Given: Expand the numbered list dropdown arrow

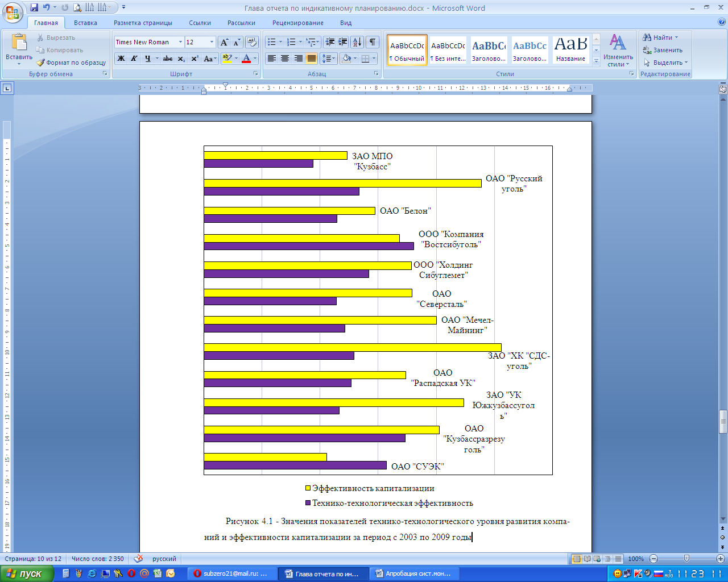Looking at the screenshot, I should point(300,42).
